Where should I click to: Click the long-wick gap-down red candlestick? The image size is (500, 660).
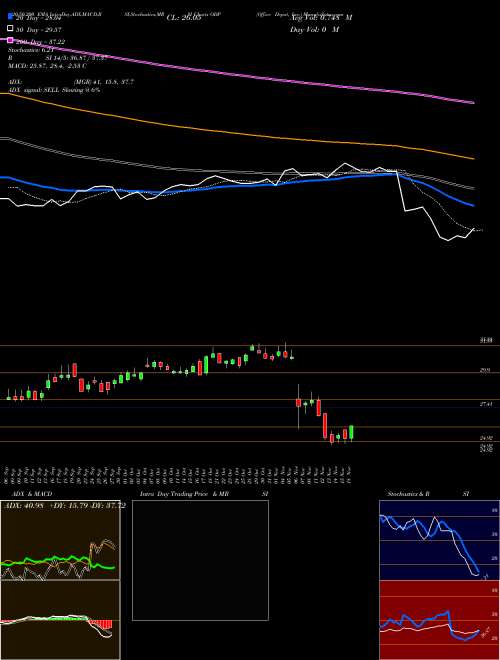coord(298,406)
